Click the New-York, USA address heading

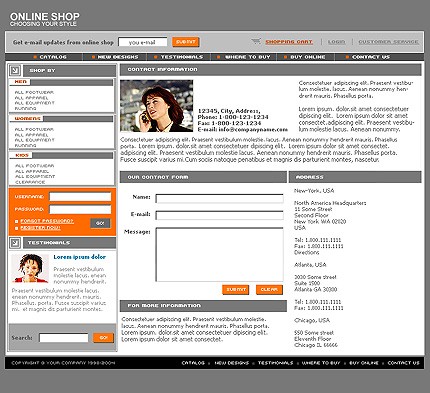tap(314, 191)
